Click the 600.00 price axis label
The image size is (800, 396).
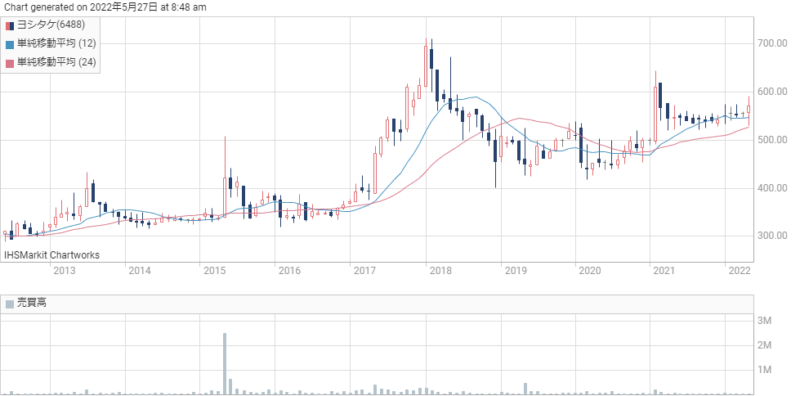coord(771,92)
